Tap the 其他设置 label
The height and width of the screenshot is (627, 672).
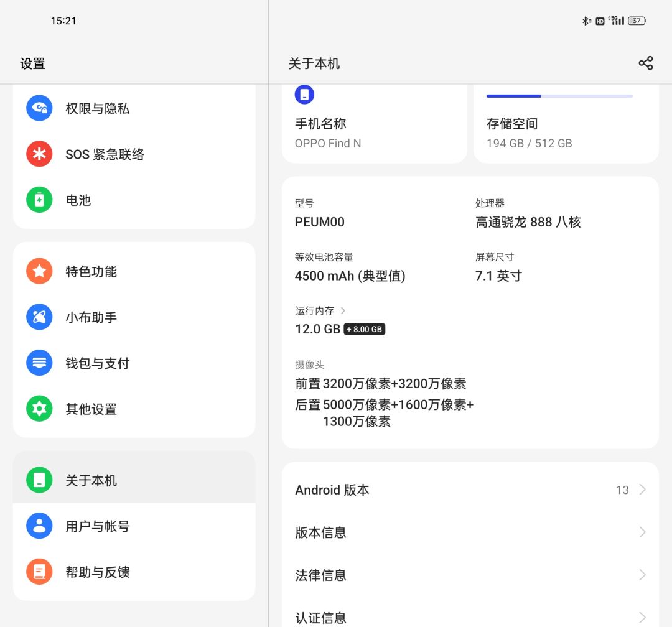pos(91,409)
